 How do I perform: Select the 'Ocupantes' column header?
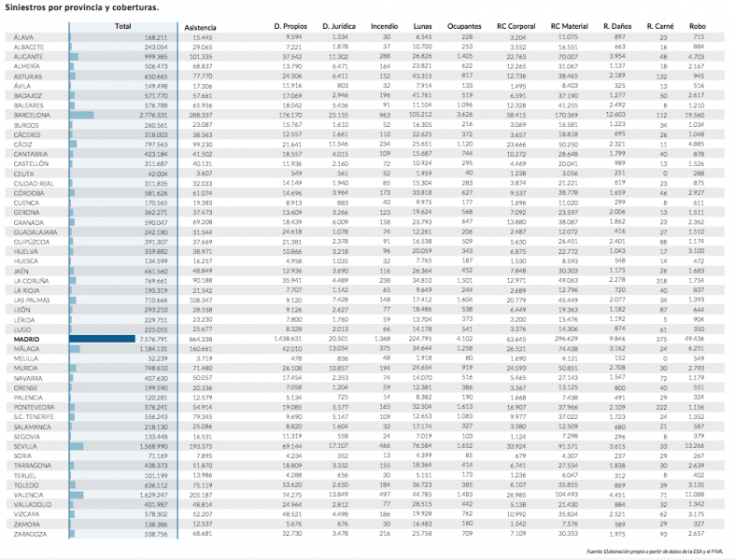click(x=464, y=26)
